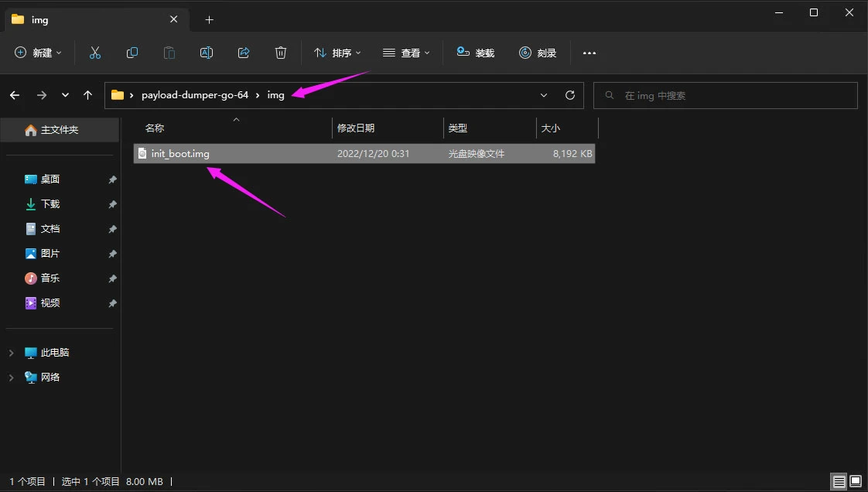Unpin 视频 using its pin icon
The width and height of the screenshot is (868, 492).
pos(112,304)
